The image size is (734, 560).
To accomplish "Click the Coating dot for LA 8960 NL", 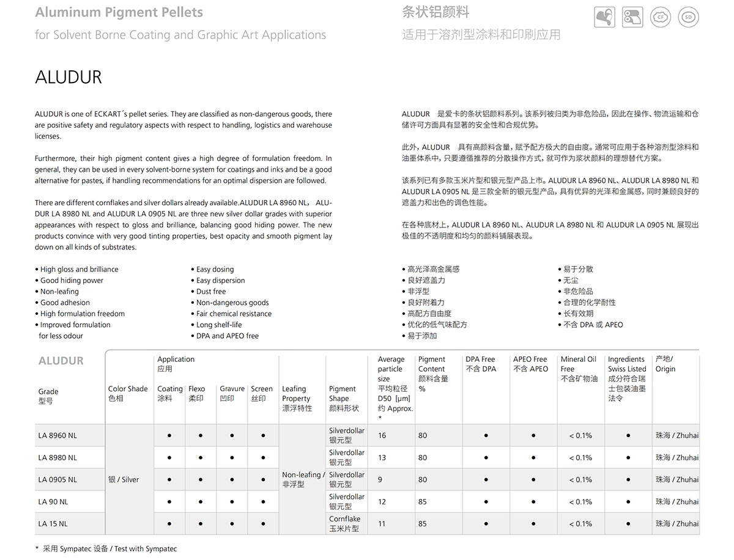I will point(169,436).
